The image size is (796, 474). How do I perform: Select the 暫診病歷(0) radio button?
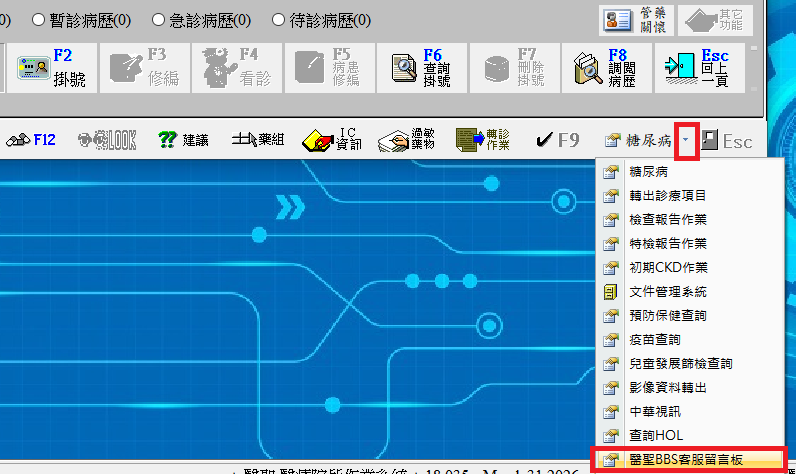point(39,20)
